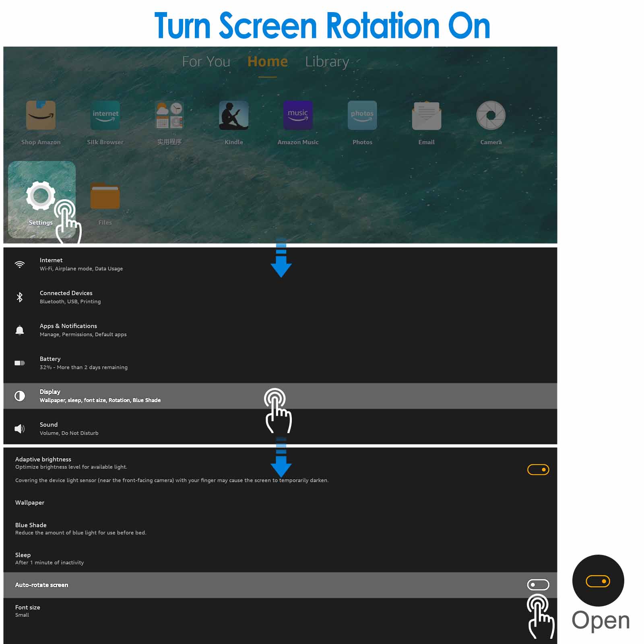Launch the Camera app
Screen dimensions: 644x644
pos(491,116)
